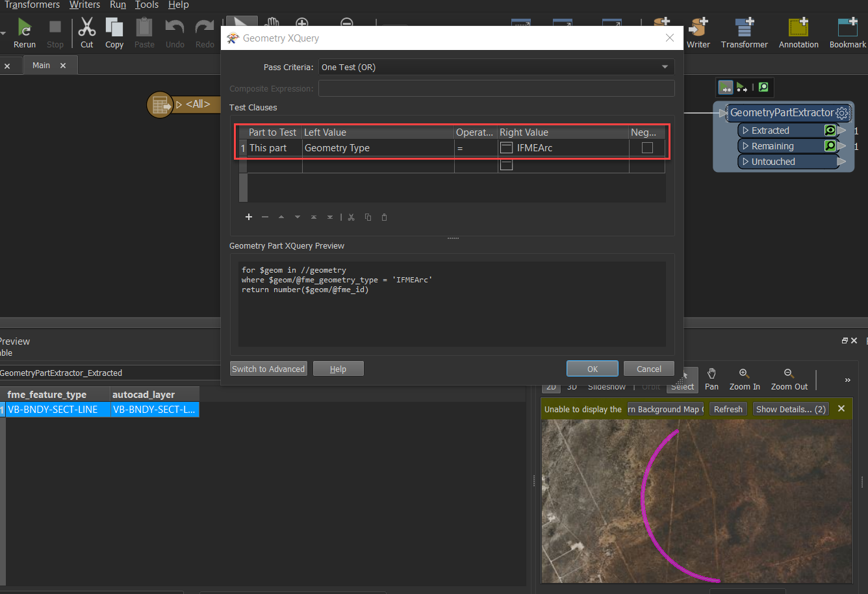Viewport: 868px width, 594px height.
Task: Switch preview to 3D view mode
Action: coord(572,387)
